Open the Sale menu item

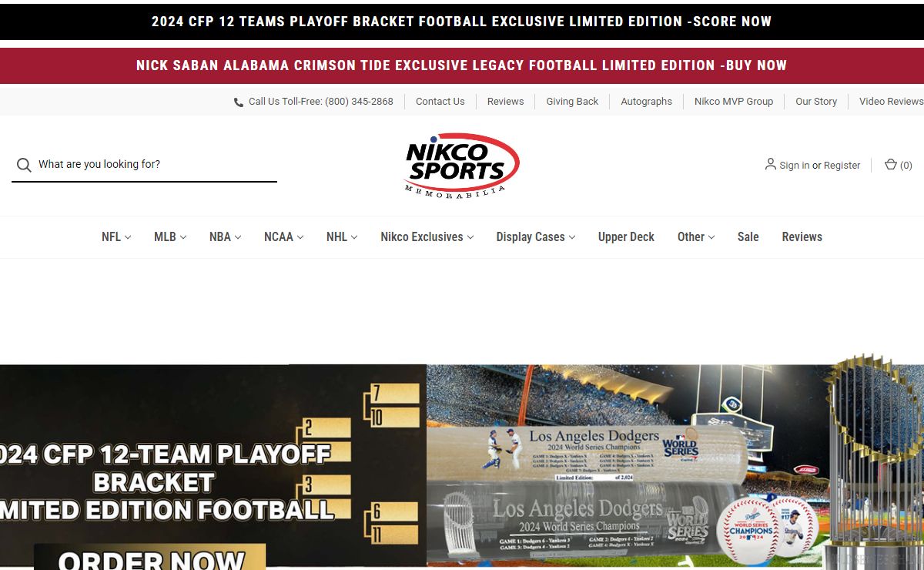748,237
